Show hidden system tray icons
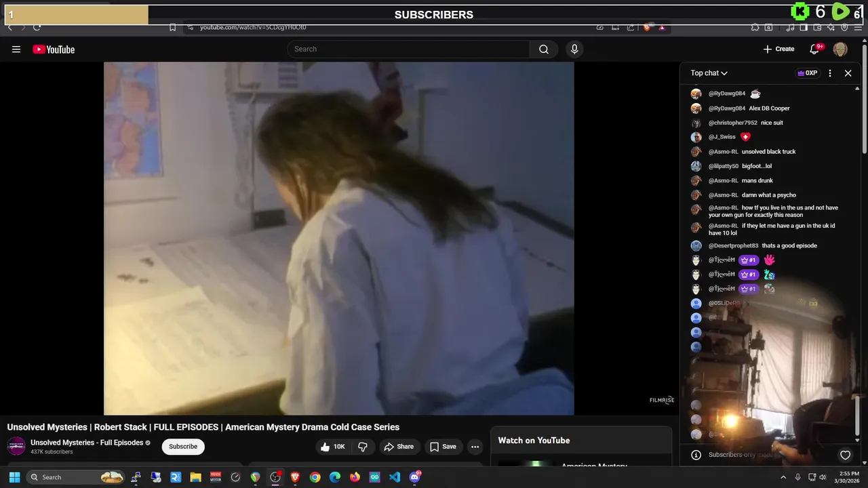 click(x=783, y=477)
